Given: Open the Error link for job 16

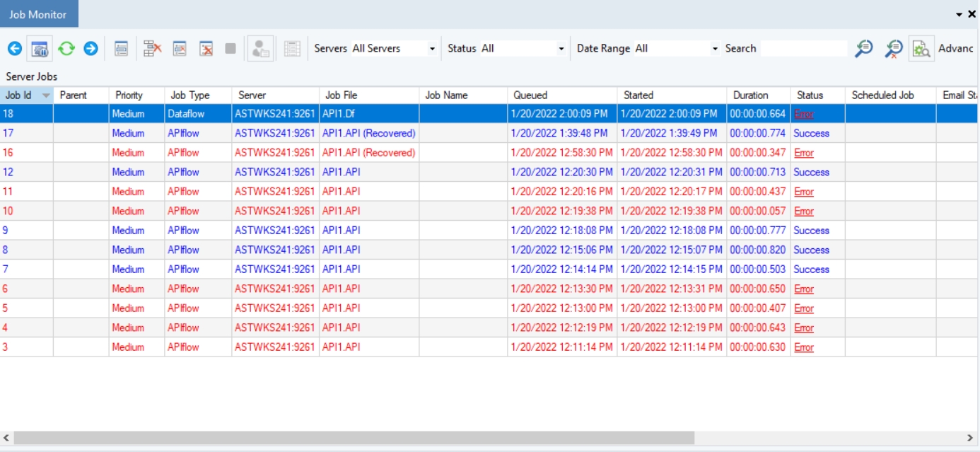Looking at the screenshot, I should pyautogui.click(x=804, y=153).
